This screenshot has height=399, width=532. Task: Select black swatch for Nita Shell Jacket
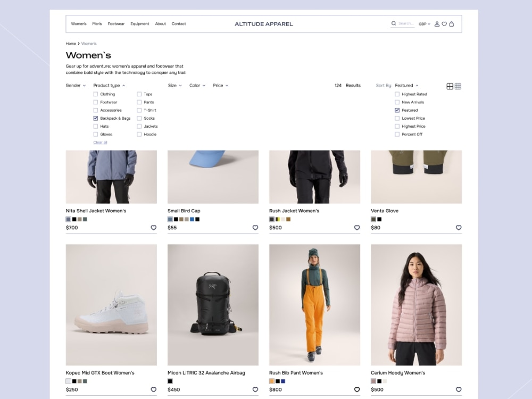point(74,219)
